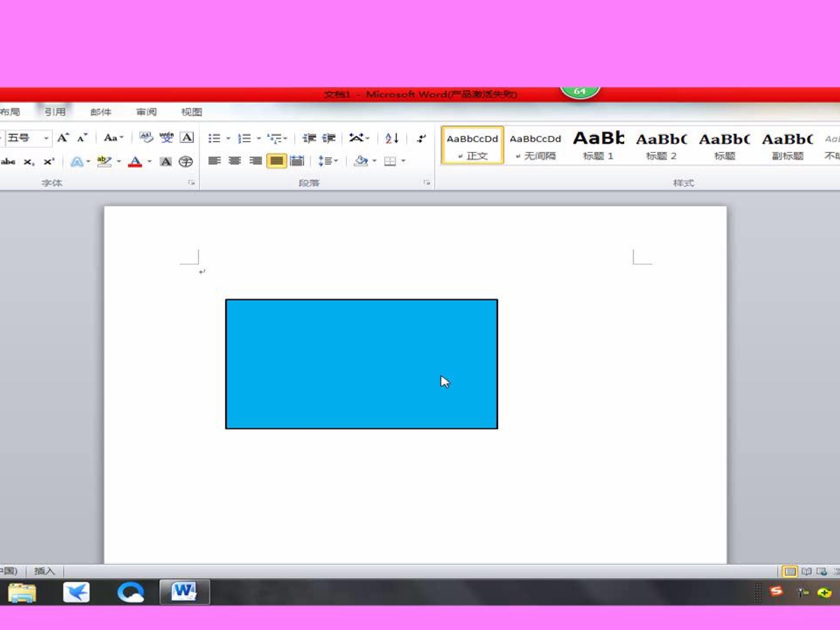Expand the multilevel list dropdown arrow
This screenshot has width=840, height=630.
click(285, 139)
